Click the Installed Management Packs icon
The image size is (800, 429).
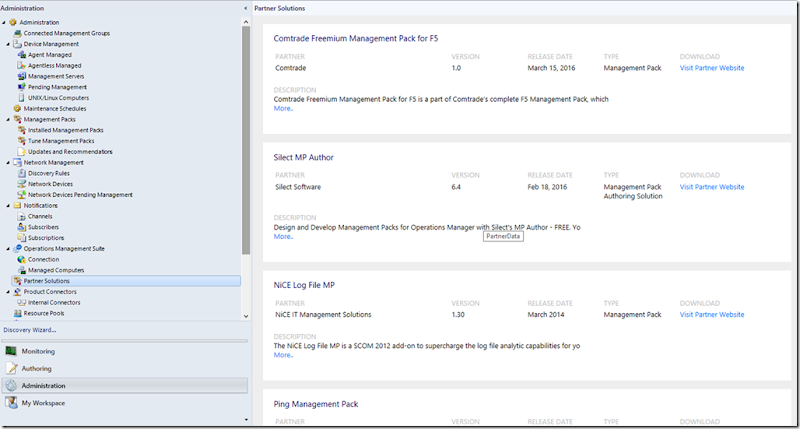point(21,130)
